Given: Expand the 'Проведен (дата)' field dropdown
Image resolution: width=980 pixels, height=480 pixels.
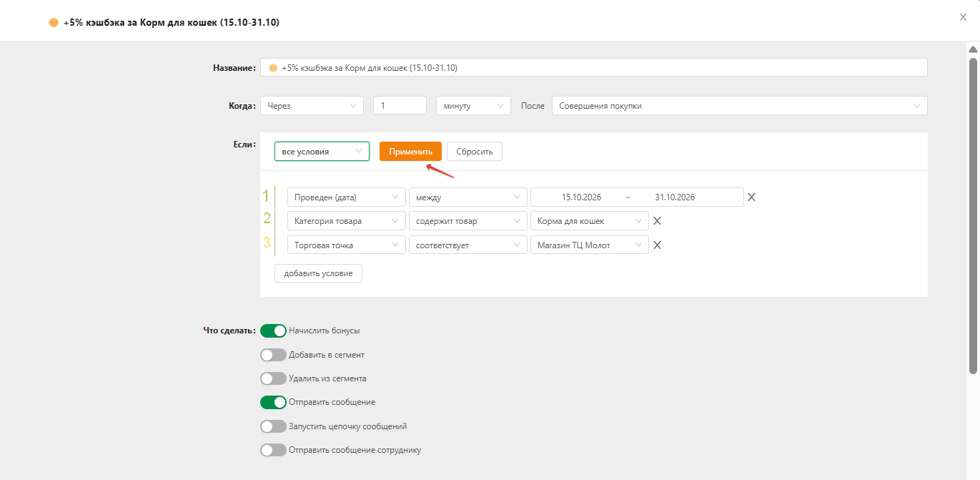Looking at the screenshot, I should (x=347, y=197).
